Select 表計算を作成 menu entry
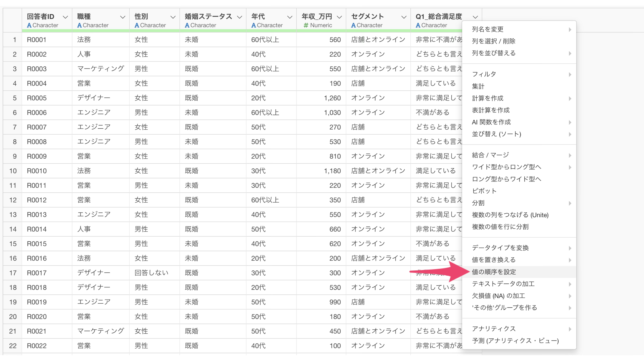 tap(519, 110)
